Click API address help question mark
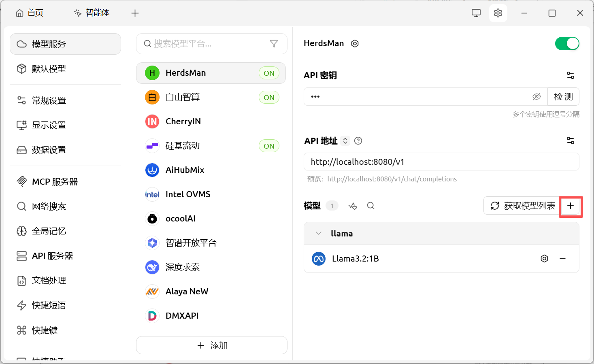Image resolution: width=594 pixels, height=364 pixels. pyautogui.click(x=358, y=141)
